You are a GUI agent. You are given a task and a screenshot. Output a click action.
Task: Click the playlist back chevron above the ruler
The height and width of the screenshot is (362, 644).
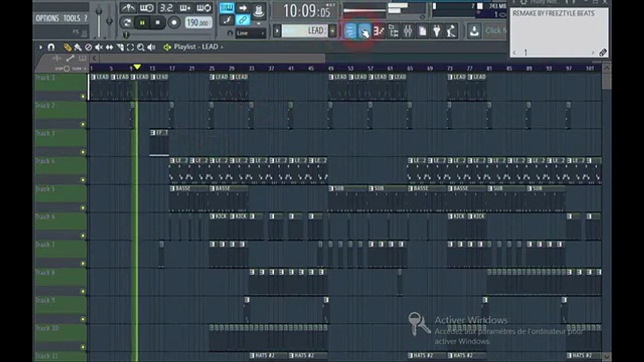click(x=94, y=58)
